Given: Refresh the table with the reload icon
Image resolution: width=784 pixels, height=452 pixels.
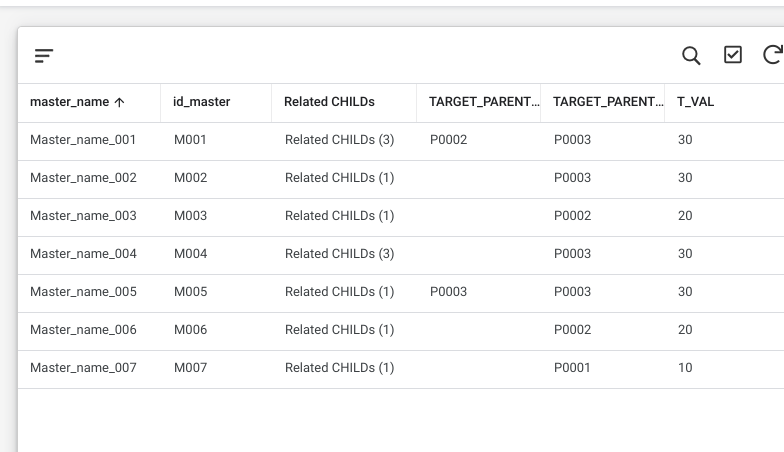Looking at the screenshot, I should pyautogui.click(x=773, y=55).
